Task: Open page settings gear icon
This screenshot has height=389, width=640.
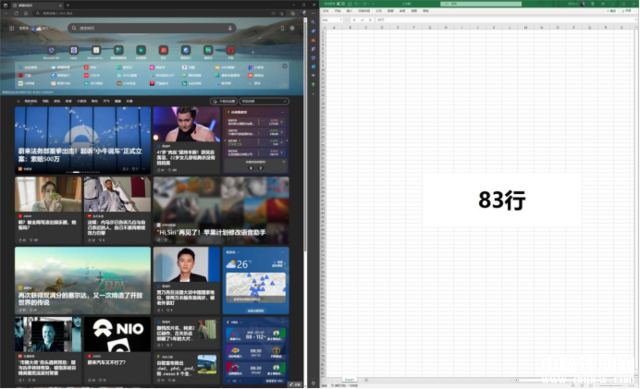Action: tap(292, 28)
